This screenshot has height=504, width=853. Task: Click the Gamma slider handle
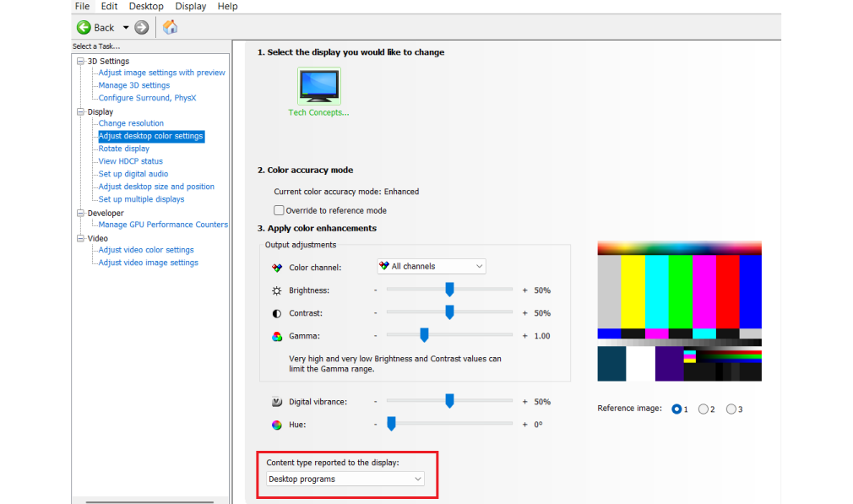click(x=424, y=335)
